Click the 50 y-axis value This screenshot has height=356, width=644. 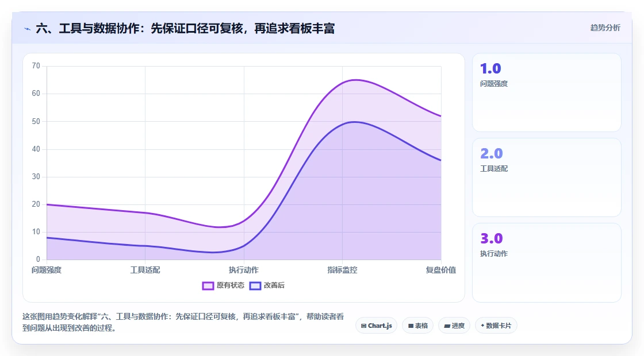point(36,121)
